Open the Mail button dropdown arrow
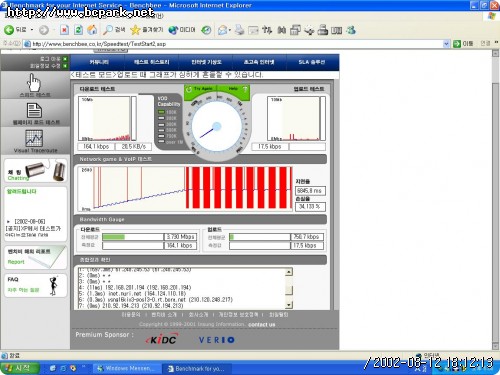This screenshot has width=500, height=375. [x=230, y=30]
